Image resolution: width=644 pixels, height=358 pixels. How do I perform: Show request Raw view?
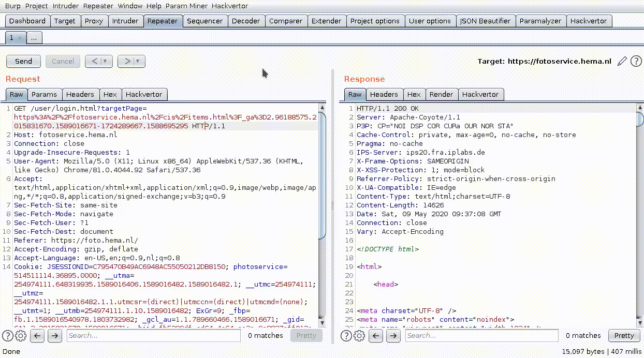pyautogui.click(x=17, y=94)
